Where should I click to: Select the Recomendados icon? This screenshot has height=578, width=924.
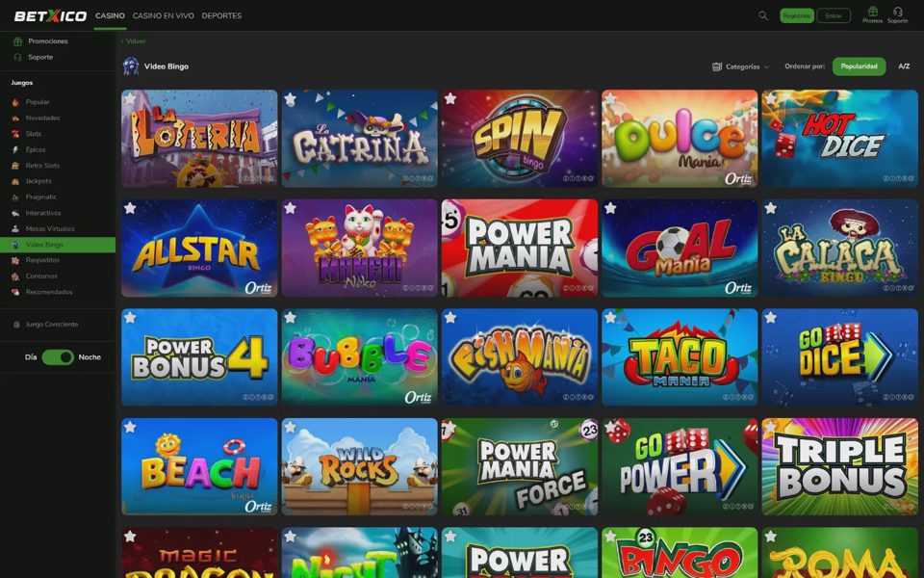15,292
